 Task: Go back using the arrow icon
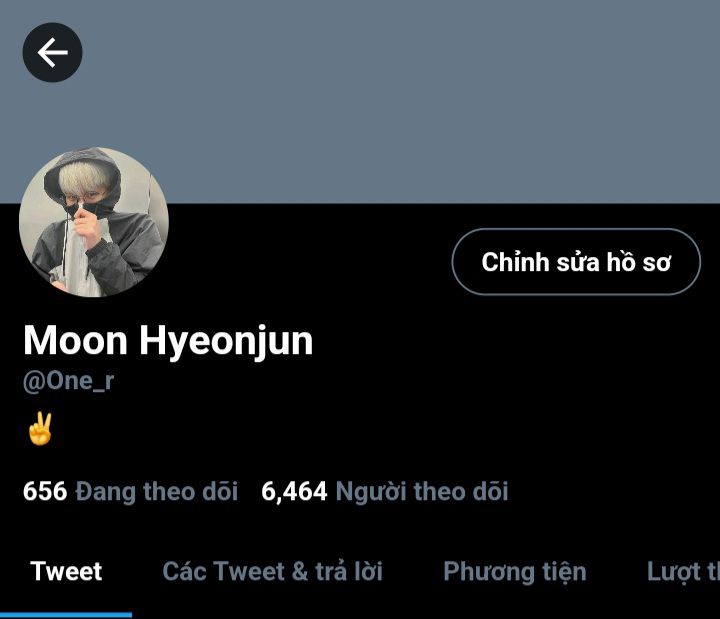(x=52, y=52)
